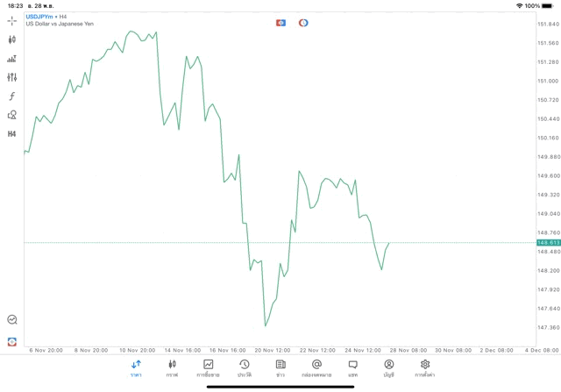This screenshot has height=392, width=561.
Task: Tap the chart magnifier icon at lower left
Action: coord(12,320)
